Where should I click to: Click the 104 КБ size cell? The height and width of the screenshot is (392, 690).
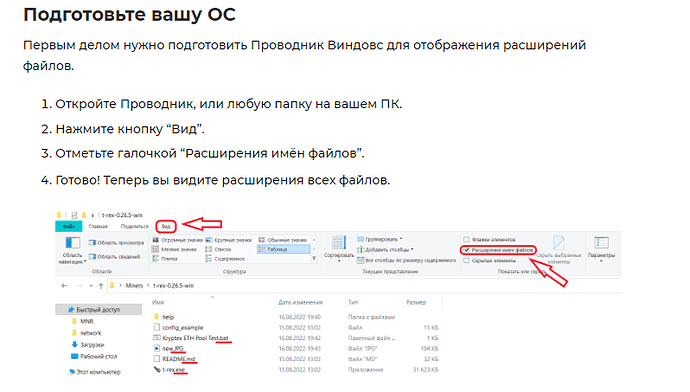(x=429, y=348)
